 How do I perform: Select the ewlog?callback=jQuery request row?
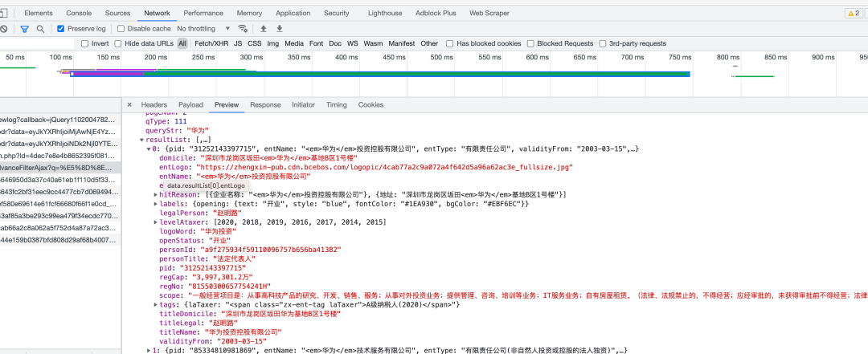point(60,120)
